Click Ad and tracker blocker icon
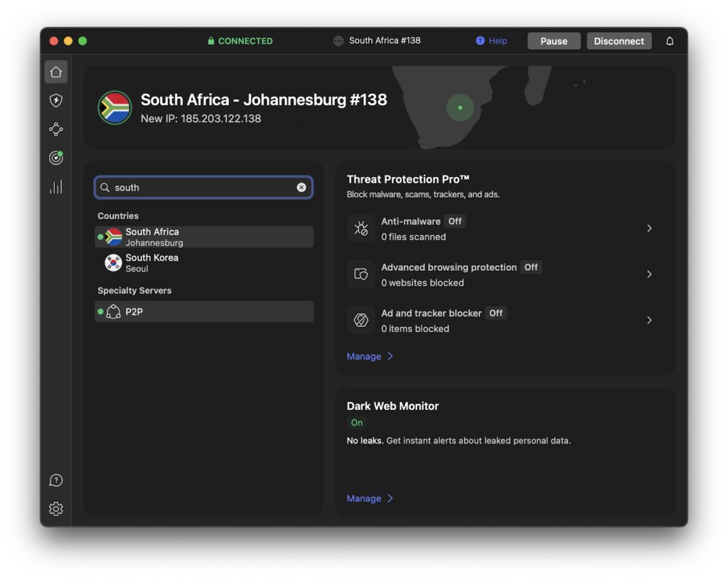Viewport: 728px width, 580px height. click(360, 320)
